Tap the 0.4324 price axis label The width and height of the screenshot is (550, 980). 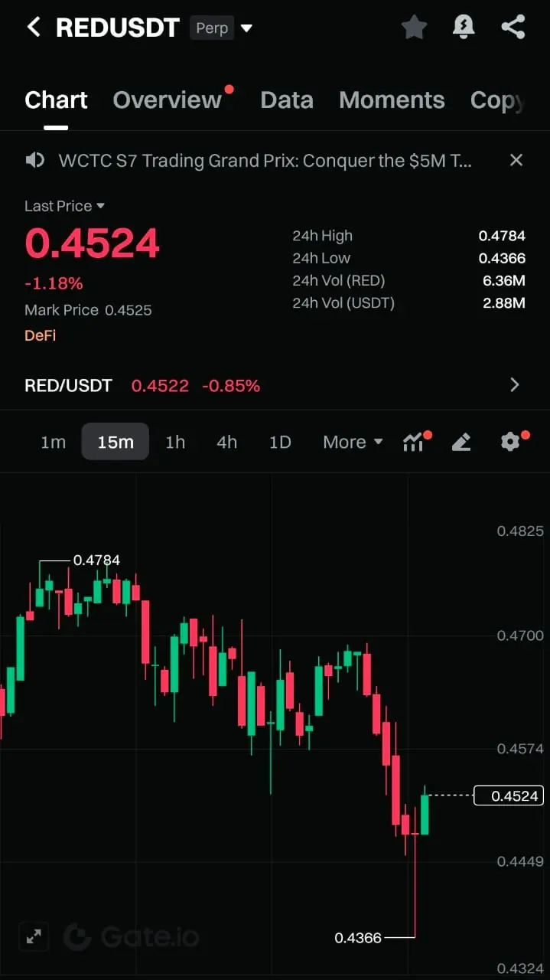point(520,968)
